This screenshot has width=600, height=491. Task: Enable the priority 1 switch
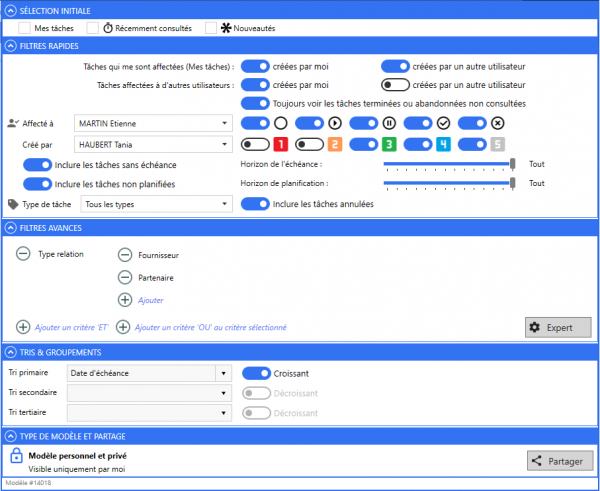pos(255,144)
